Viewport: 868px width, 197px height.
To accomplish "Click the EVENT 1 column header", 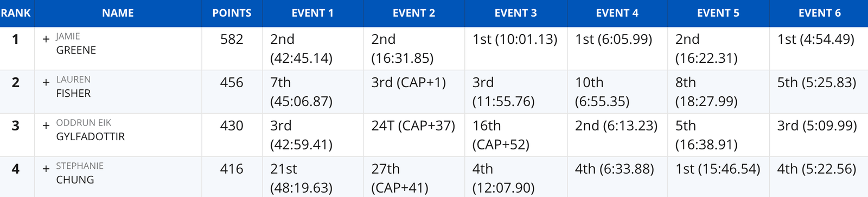I will tap(312, 13).
